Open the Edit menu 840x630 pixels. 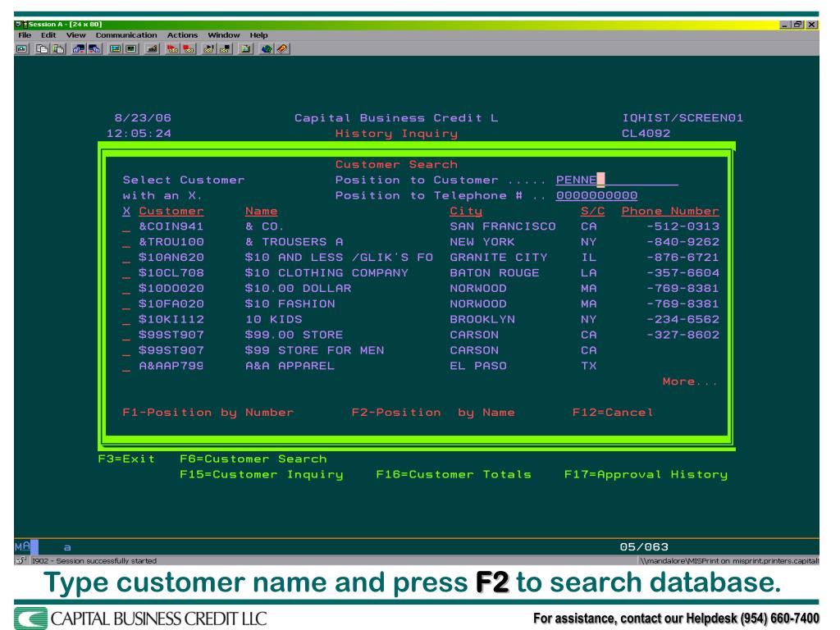[48, 35]
